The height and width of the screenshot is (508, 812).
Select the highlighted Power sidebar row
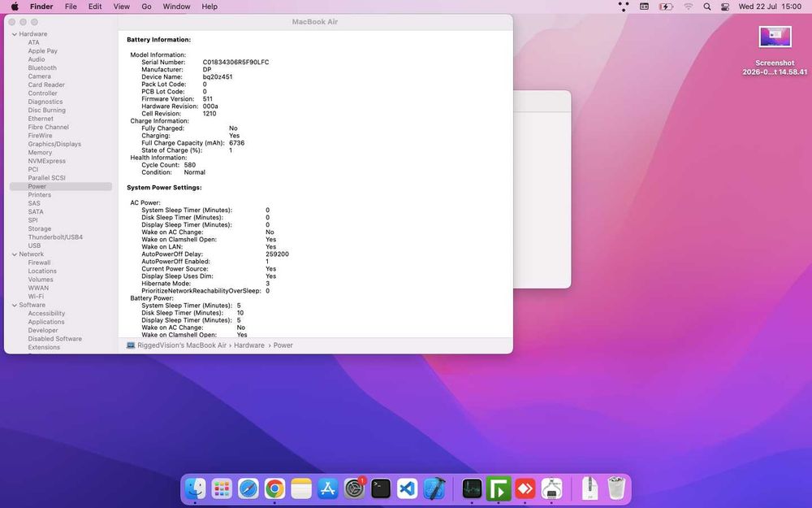click(61, 187)
